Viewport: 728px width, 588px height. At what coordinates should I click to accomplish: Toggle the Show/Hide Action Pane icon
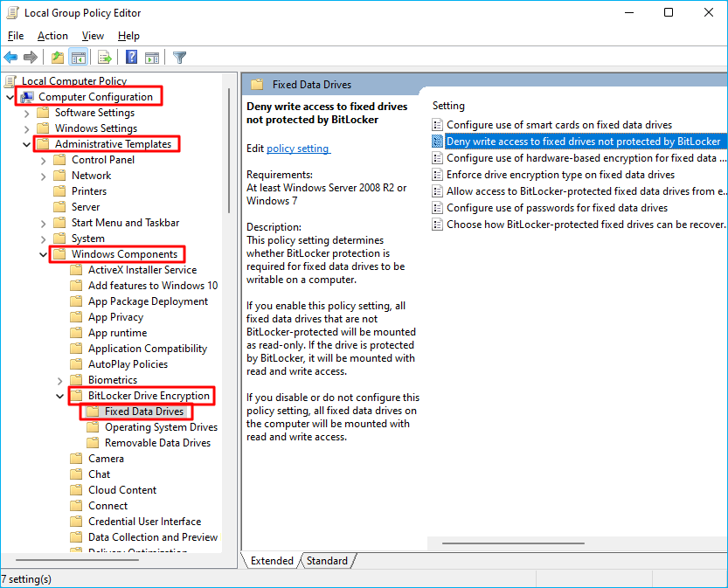(151, 58)
